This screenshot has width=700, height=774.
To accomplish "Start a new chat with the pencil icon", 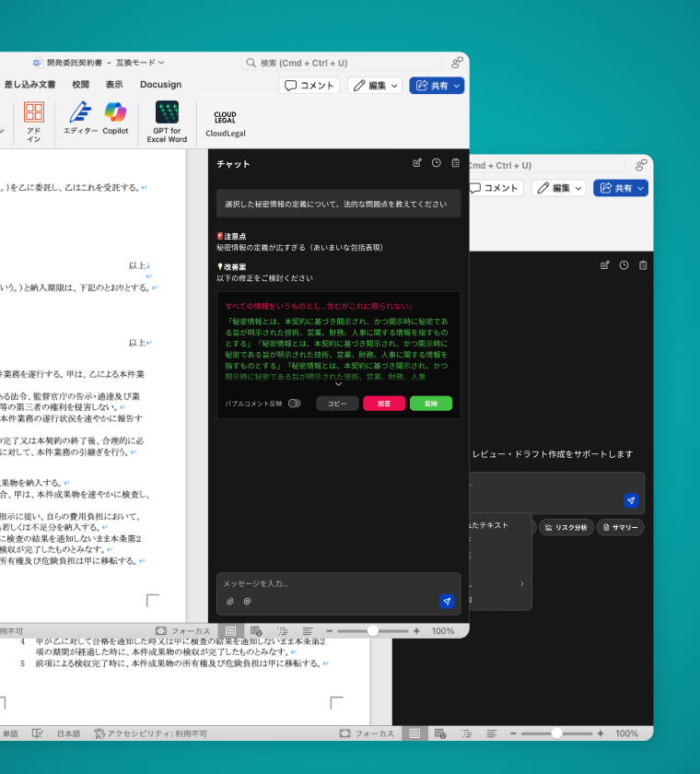I will [417, 163].
